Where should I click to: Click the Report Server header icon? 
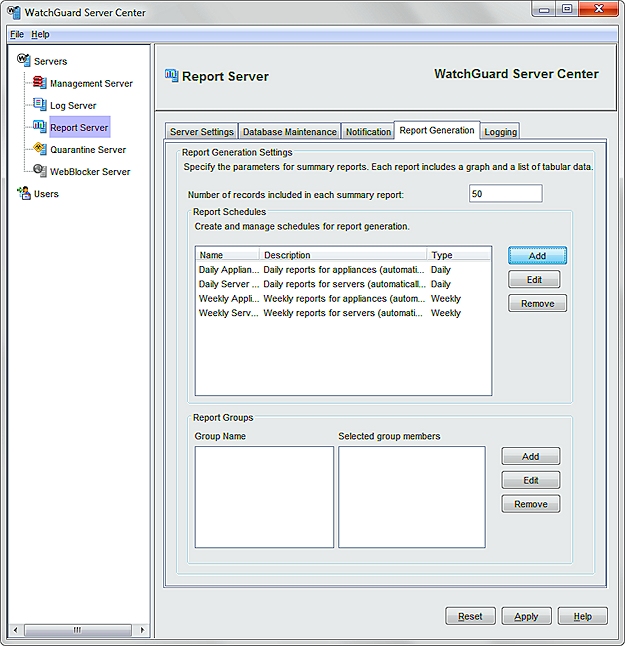tap(171, 76)
